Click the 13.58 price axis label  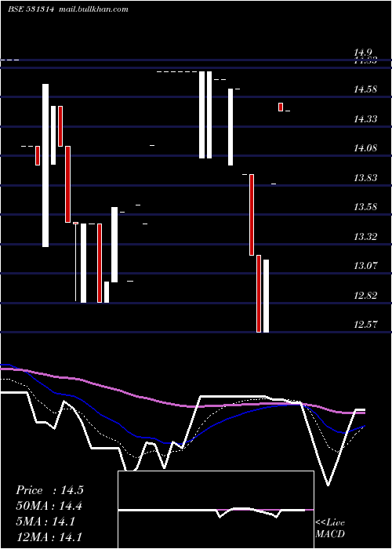click(365, 207)
